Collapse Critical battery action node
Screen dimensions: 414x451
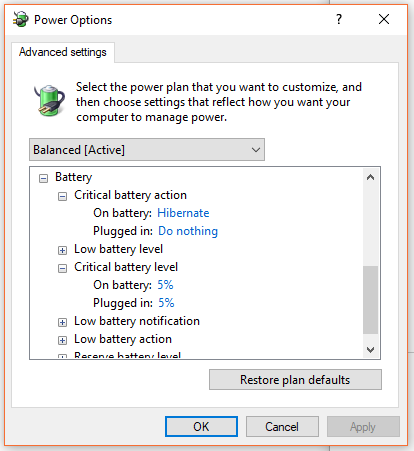coord(62,196)
